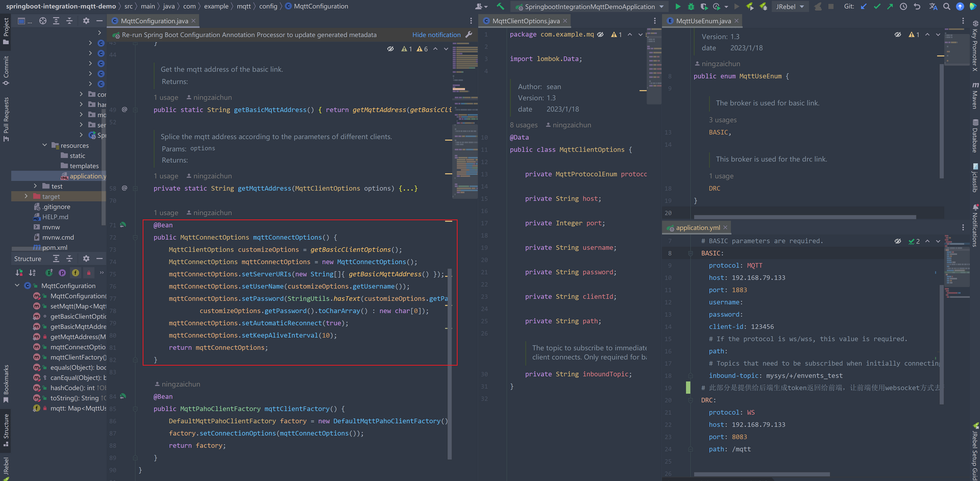
Task: Open the Search Everywhere magnifier
Action: [947, 6]
